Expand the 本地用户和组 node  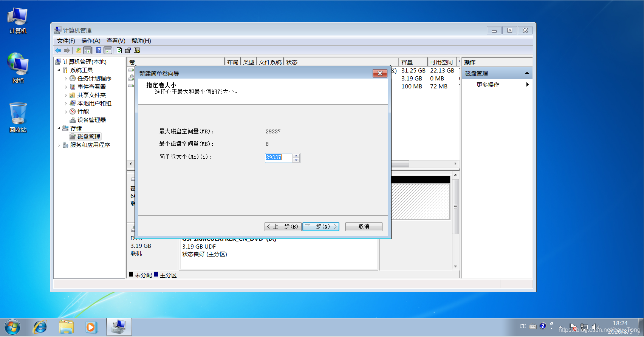tap(66, 104)
